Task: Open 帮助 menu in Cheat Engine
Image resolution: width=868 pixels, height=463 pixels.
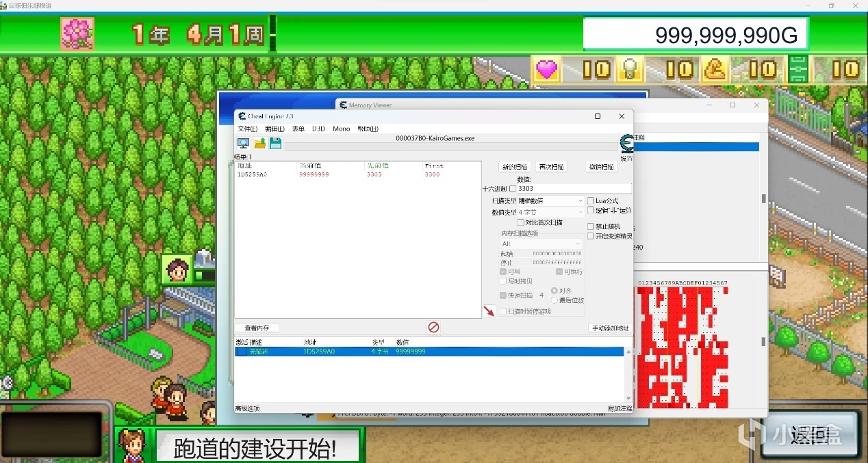Action: click(368, 129)
